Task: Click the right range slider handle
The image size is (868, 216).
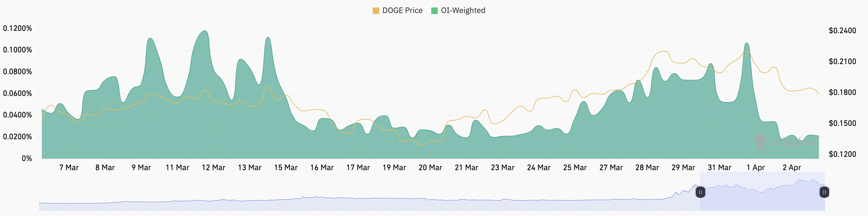Action: coord(824,192)
